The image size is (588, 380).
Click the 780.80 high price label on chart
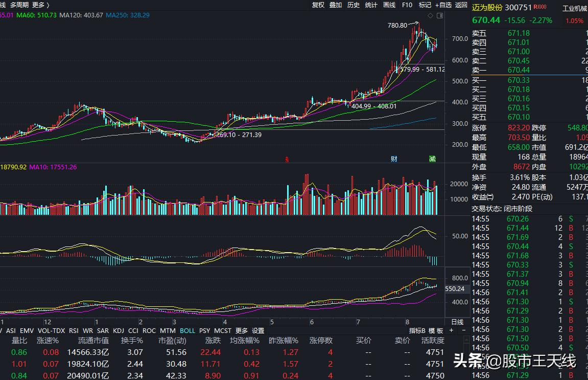pos(397,26)
